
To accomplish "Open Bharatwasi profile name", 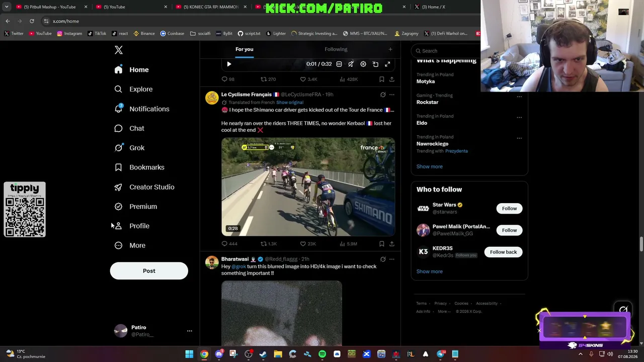I will pyautogui.click(x=235, y=259).
